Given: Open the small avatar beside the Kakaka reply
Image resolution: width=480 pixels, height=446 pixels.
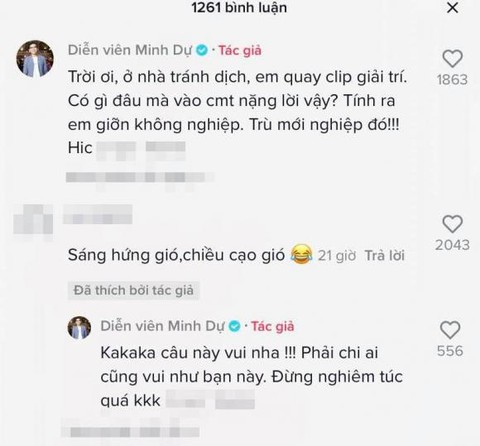Looking at the screenshot, I should pyautogui.click(x=79, y=328).
